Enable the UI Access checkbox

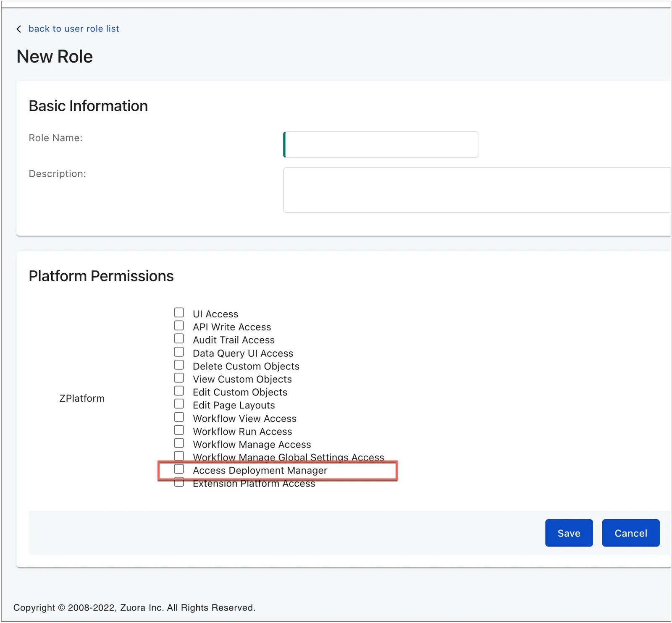(179, 312)
